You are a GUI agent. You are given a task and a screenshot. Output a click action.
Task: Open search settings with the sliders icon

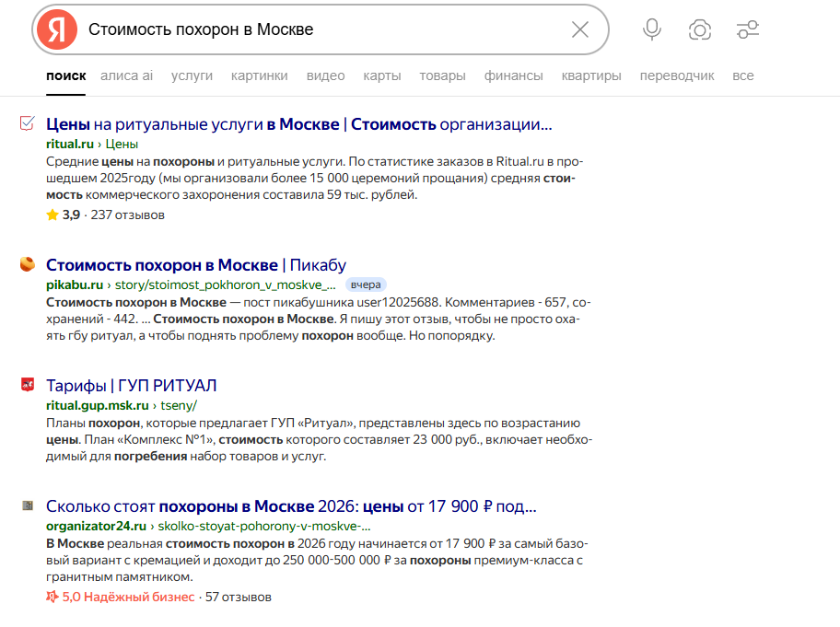748,29
